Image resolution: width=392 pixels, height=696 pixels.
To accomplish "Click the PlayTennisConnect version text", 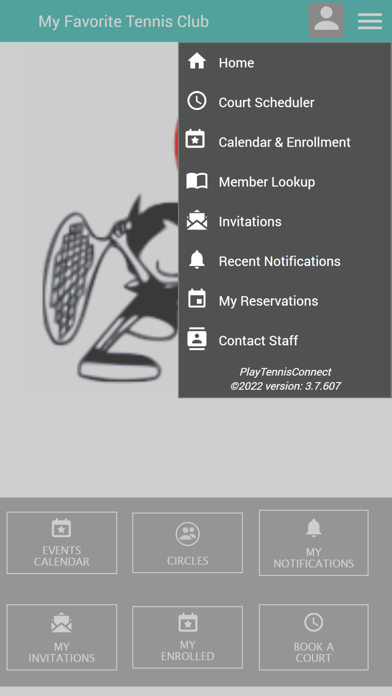I will pos(285,379).
